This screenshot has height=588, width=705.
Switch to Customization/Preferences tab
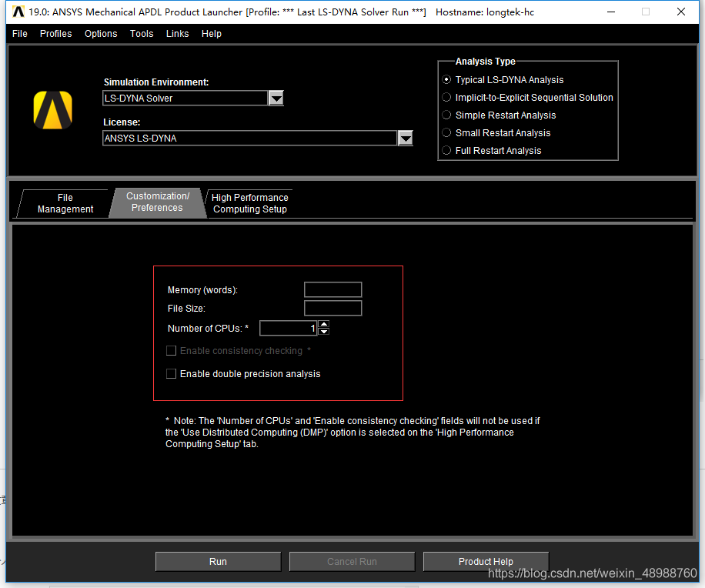pos(157,202)
